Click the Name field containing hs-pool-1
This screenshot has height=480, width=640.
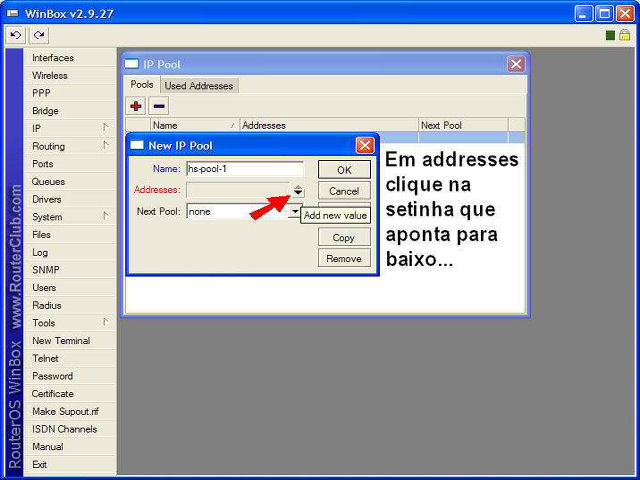point(245,169)
